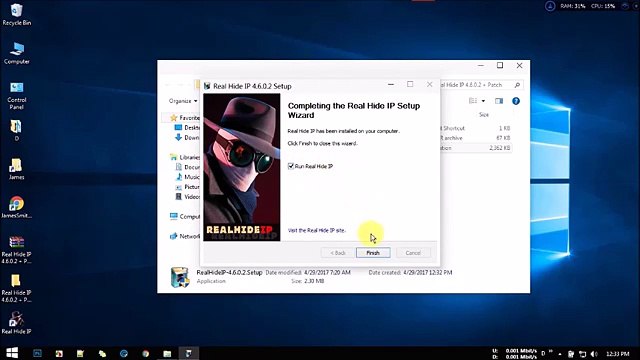Expand the view options dropdown arrow in Explorer
Screen dimensions: 640x360
coord(483,101)
